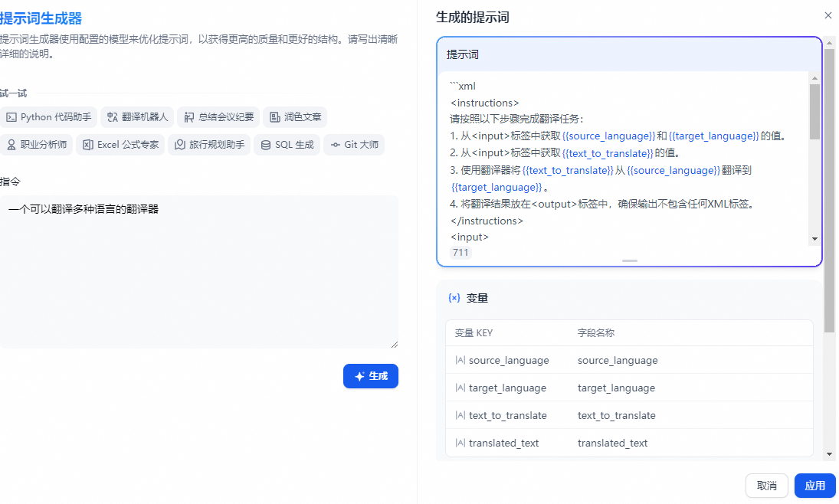Click the document icon on 润色文章
Image resolution: width=839 pixels, height=504 pixels.
click(274, 117)
